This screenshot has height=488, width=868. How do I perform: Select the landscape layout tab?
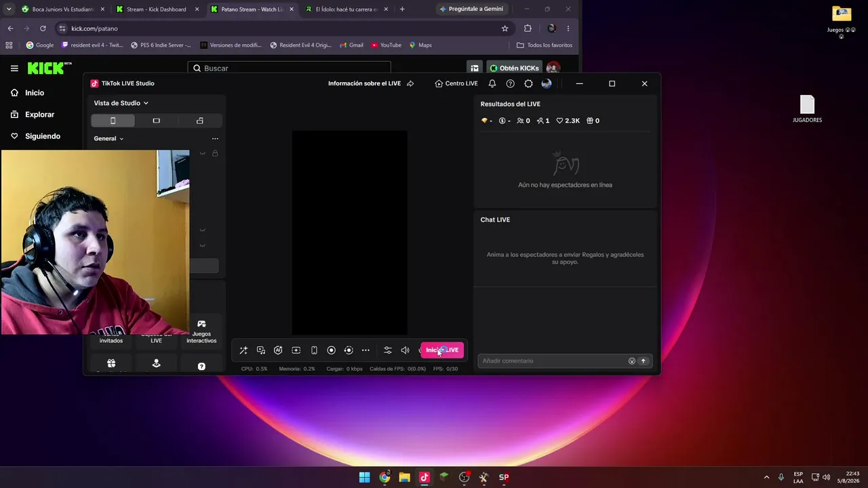point(156,121)
